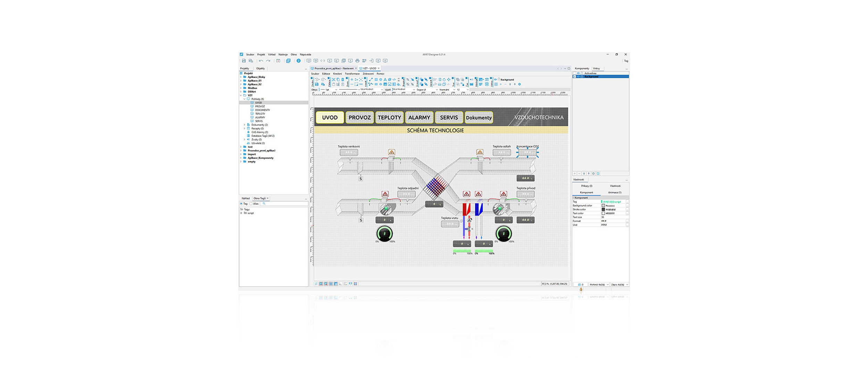Expand the Aplikace_01 tree node
868x371 pixels.
pos(241,81)
